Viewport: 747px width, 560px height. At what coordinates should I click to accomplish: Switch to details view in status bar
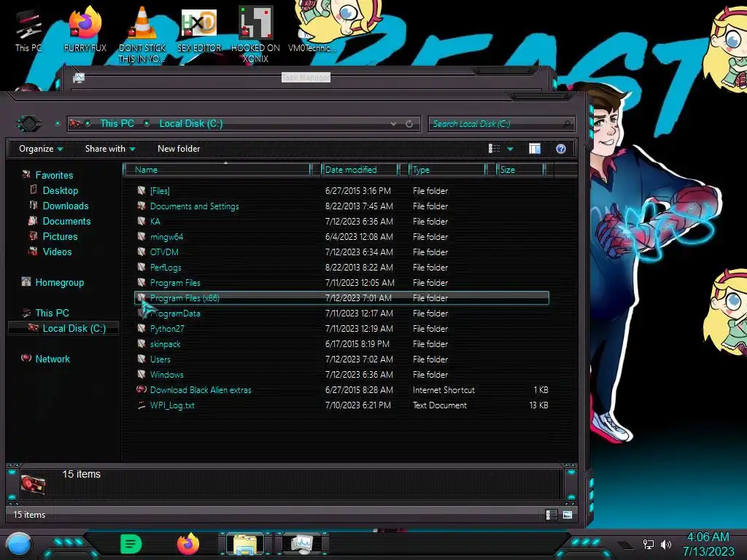tap(551, 515)
